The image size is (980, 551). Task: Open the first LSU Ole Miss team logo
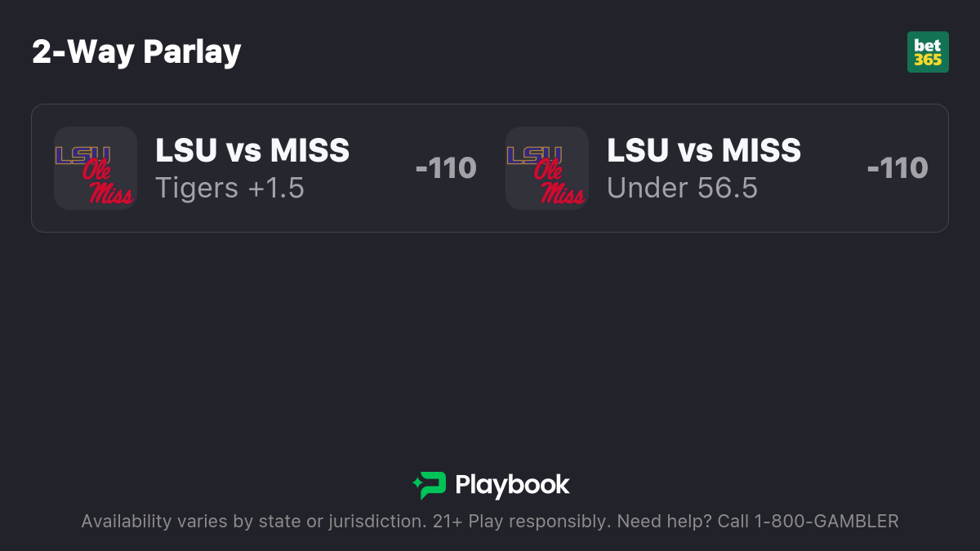[x=96, y=168]
